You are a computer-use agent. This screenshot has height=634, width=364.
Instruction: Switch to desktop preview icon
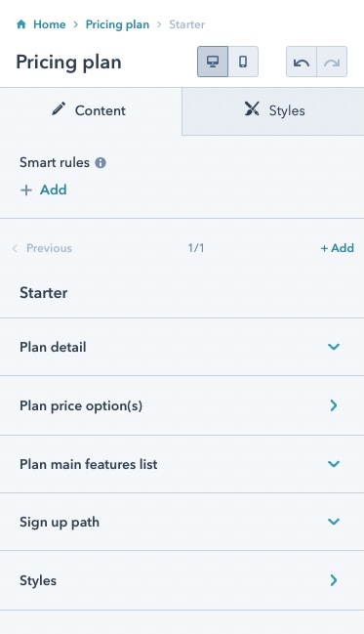click(x=213, y=62)
